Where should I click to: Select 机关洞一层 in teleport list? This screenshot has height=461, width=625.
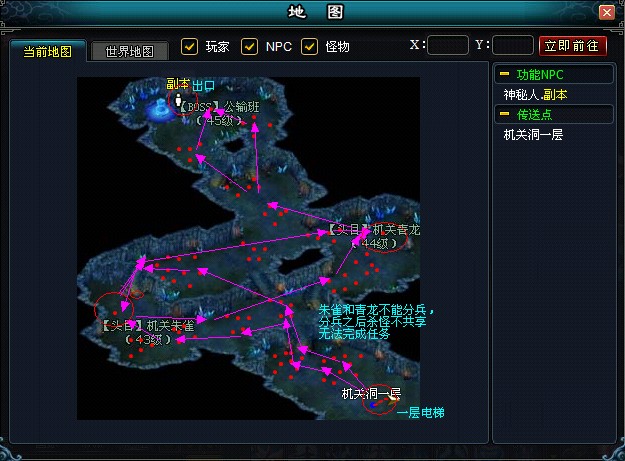[533, 134]
